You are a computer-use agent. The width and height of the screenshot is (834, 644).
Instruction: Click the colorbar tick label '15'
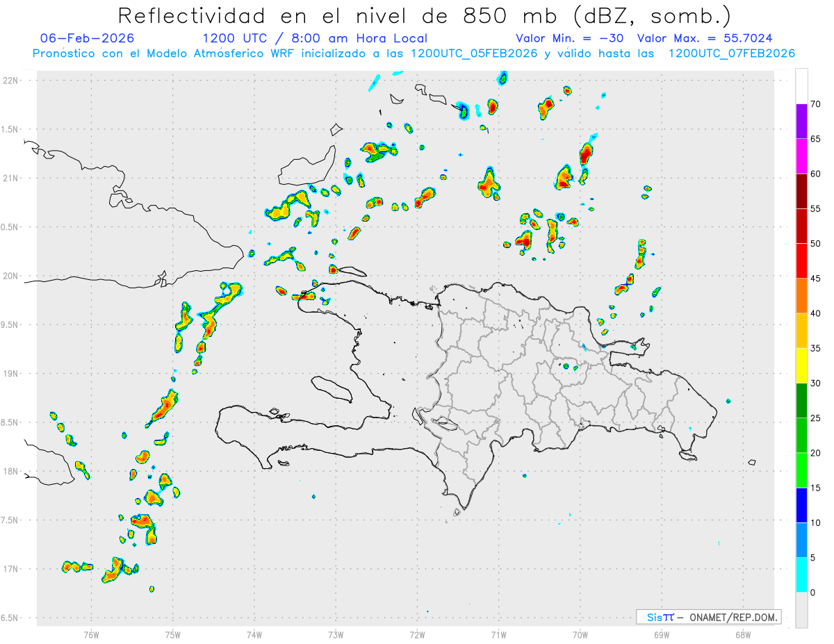(816, 488)
